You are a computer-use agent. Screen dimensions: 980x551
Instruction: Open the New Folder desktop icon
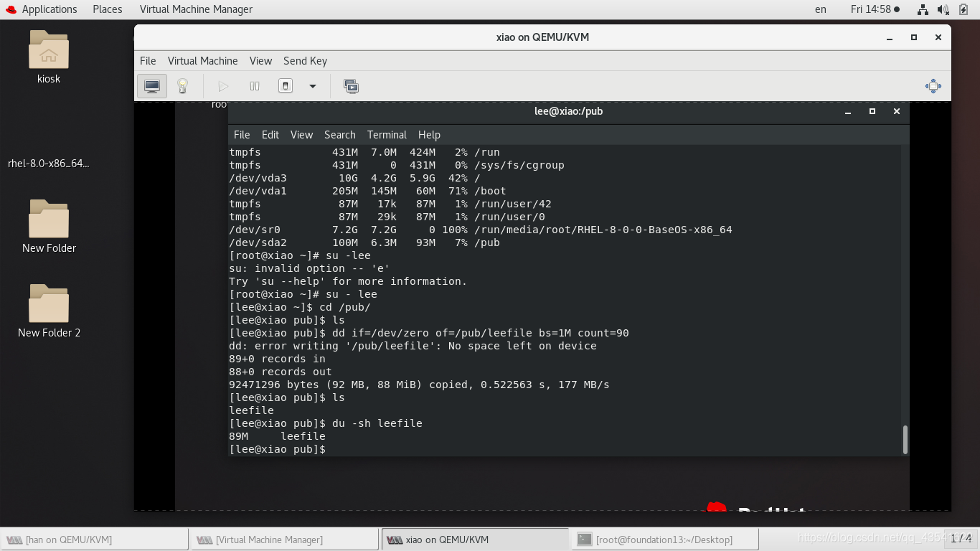(x=49, y=227)
